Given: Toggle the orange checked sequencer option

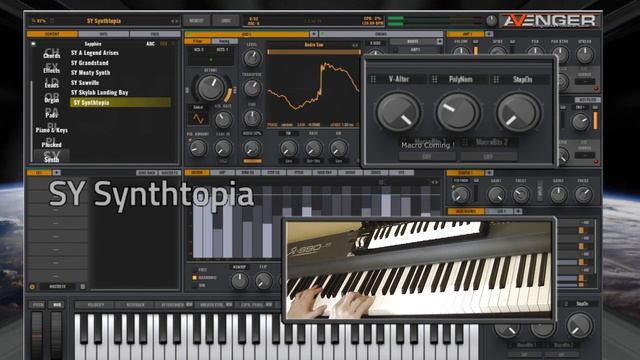Looking at the screenshot, I should click(x=195, y=278).
